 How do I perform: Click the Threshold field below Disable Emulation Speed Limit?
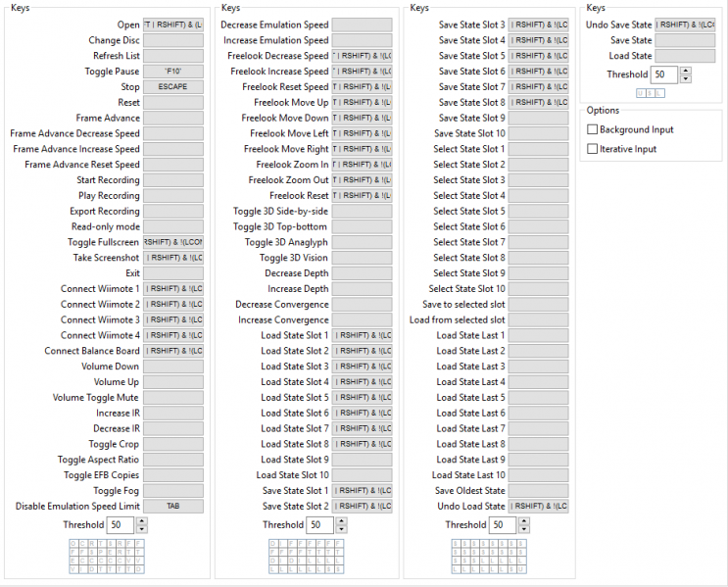tap(121, 525)
